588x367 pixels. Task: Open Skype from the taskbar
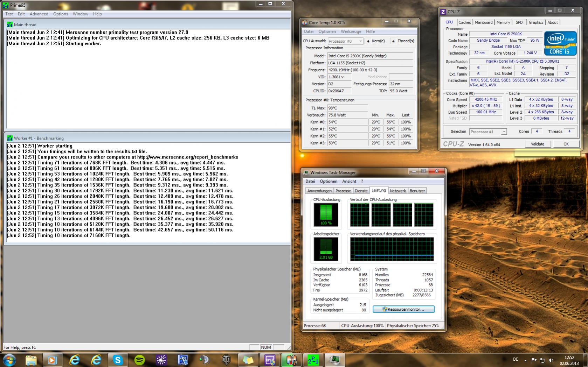[x=118, y=360]
